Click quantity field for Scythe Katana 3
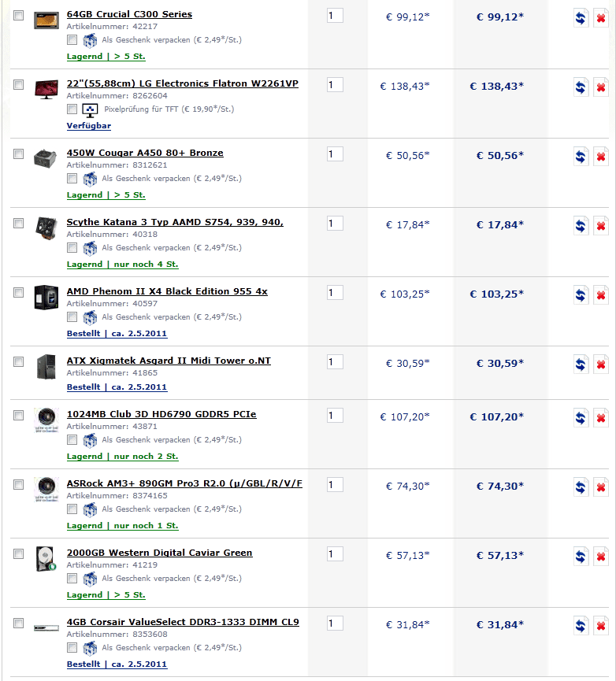This screenshot has width=616, height=681. 335,224
